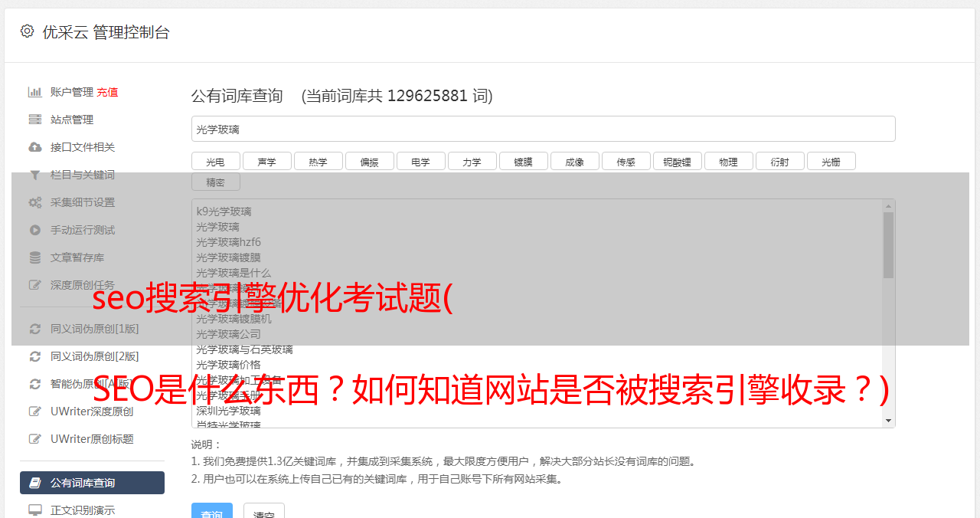Open 账户管理 bar chart icon
980x518 pixels.
(35, 92)
